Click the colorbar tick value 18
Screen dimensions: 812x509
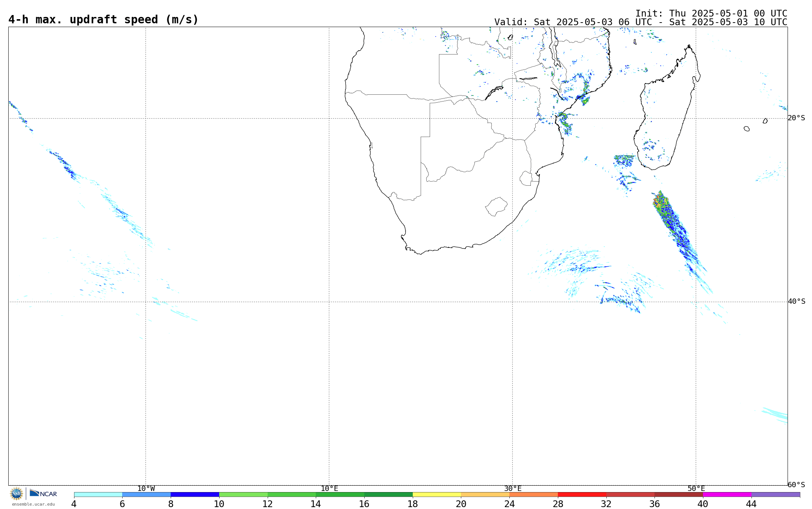pyautogui.click(x=413, y=504)
